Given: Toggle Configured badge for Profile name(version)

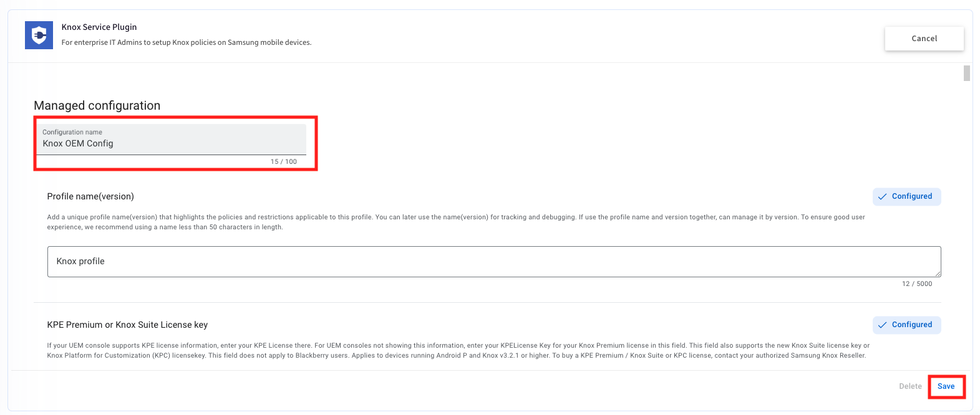Looking at the screenshot, I should pos(906,196).
